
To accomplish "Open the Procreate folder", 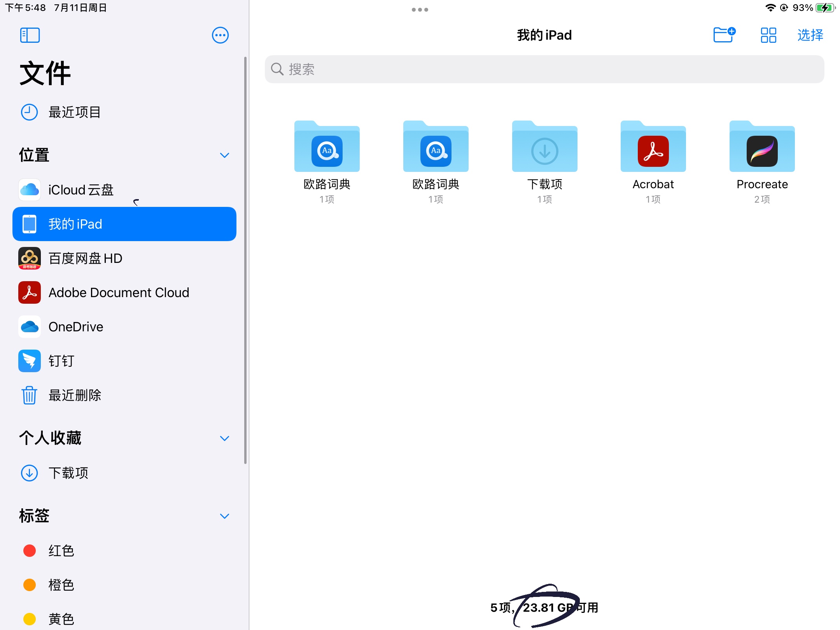I will (762, 150).
